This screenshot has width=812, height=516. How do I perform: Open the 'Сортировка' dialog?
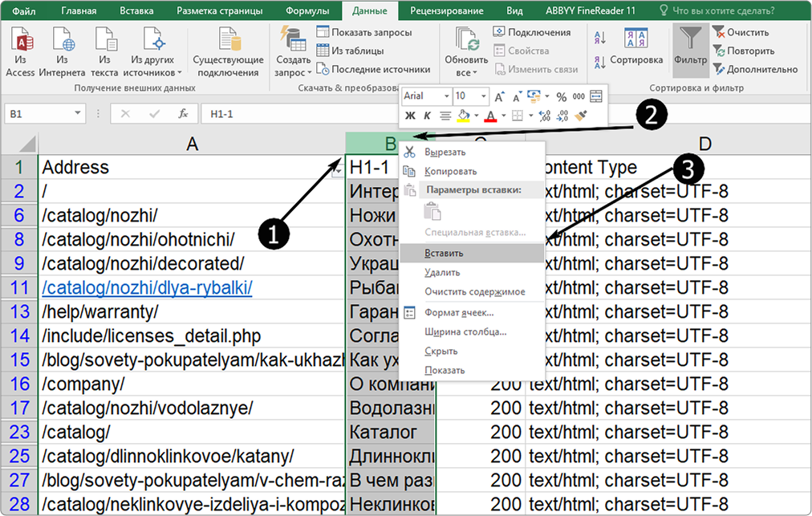pos(636,47)
